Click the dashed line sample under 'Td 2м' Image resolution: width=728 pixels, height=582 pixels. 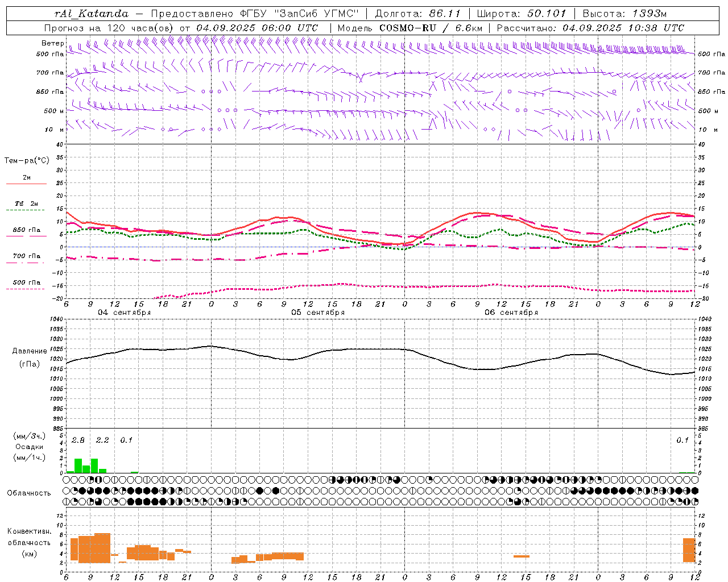point(26,210)
